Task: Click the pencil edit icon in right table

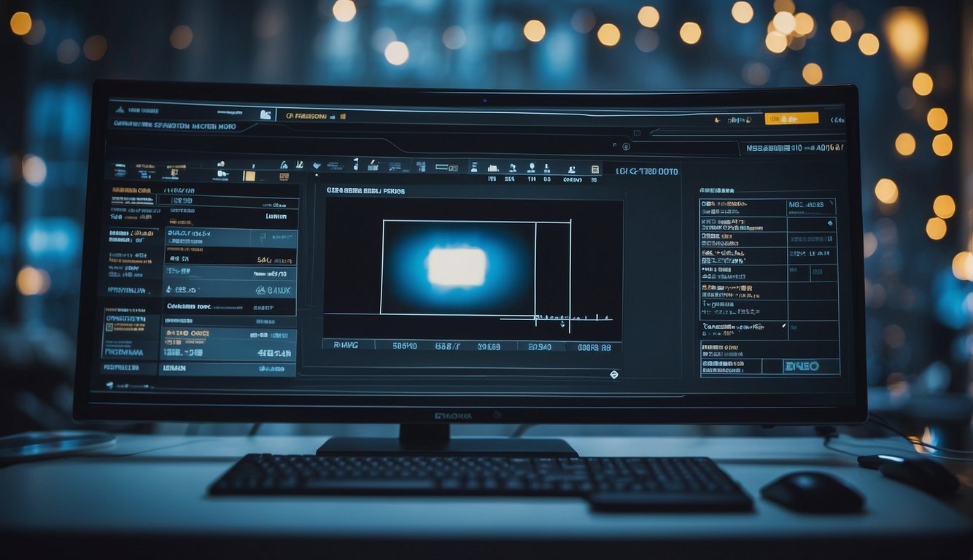Action: pos(783,326)
